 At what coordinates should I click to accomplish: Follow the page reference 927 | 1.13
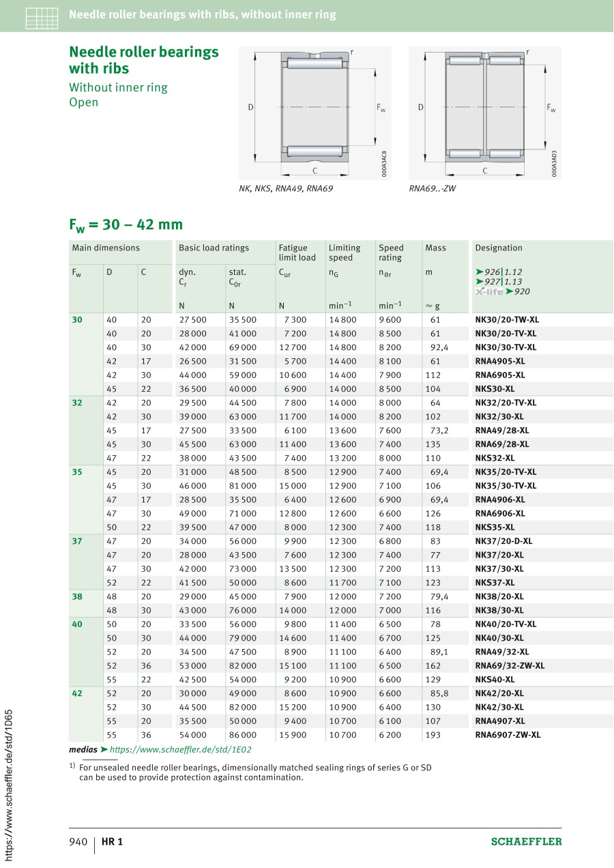coord(502,282)
